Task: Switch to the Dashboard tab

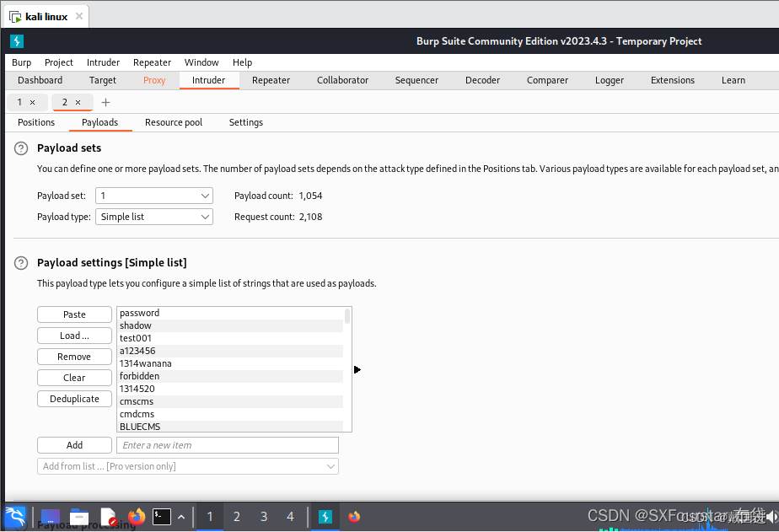Action: click(40, 80)
